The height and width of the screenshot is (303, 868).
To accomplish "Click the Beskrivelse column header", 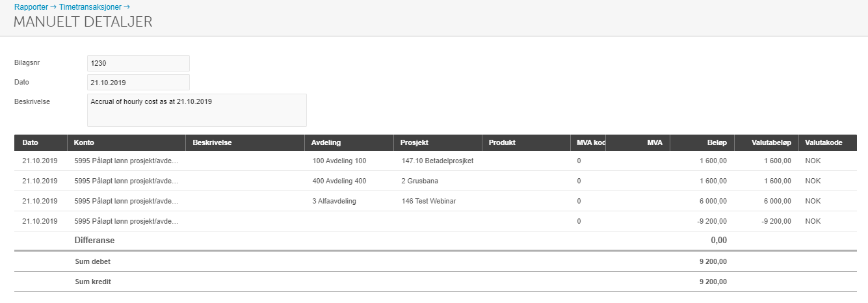I will click(x=245, y=142).
